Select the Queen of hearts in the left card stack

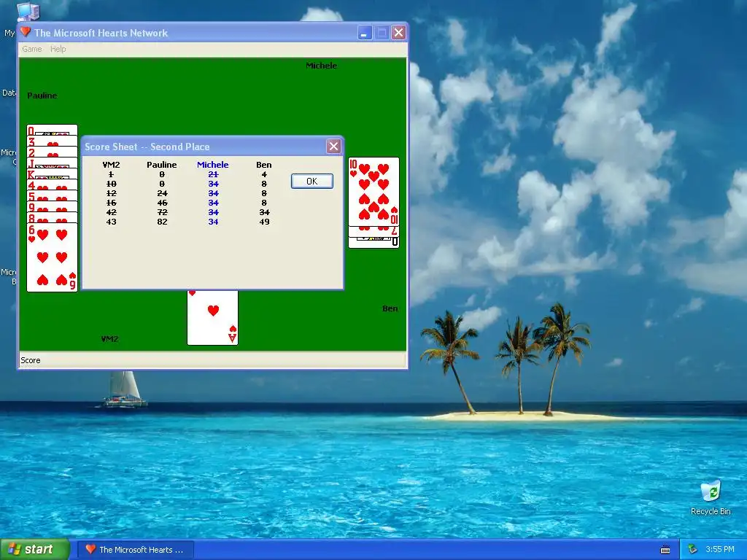pyautogui.click(x=52, y=130)
